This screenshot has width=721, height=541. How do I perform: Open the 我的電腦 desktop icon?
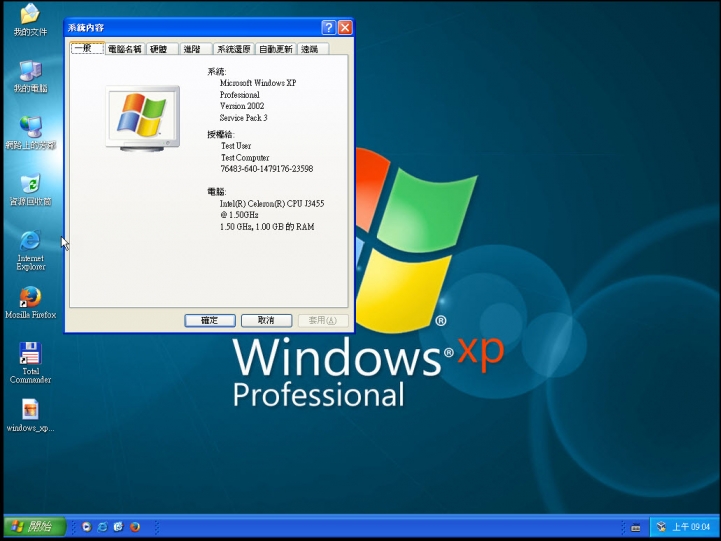(30, 76)
